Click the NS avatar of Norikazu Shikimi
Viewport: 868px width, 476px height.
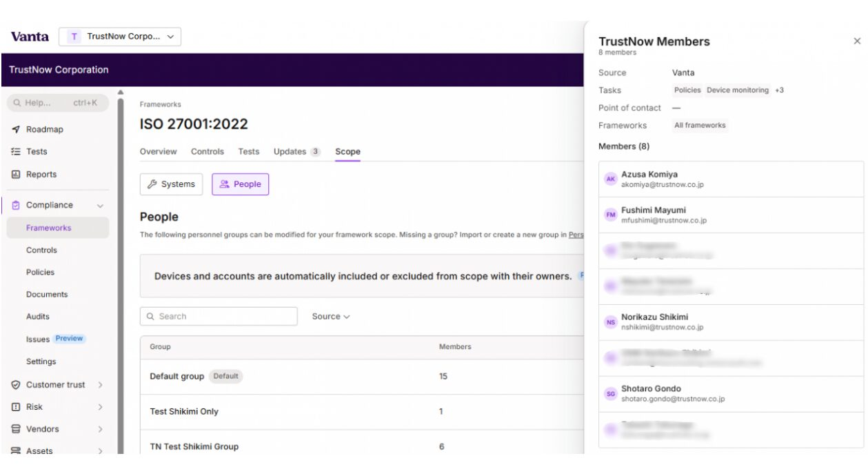(x=610, y=322)
